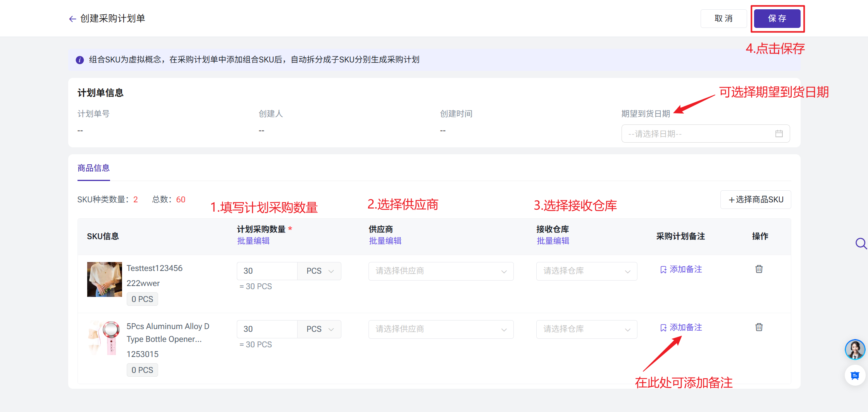Click the +选择商品SKU button
The height and width of the screenshot is (412, 868).
[756, 200]
